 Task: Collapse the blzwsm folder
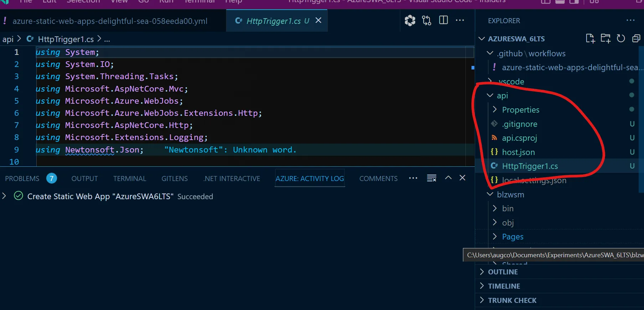click(x=510, y=195)
